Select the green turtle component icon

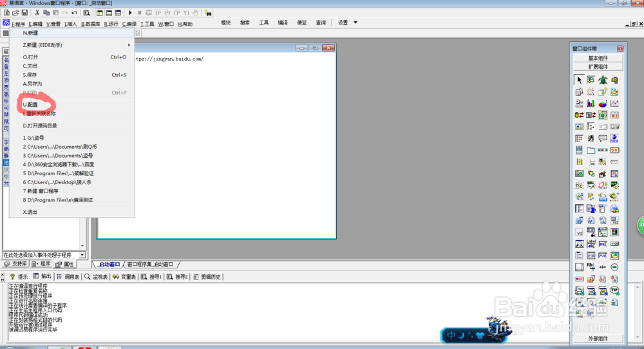[x=603, y=80]
